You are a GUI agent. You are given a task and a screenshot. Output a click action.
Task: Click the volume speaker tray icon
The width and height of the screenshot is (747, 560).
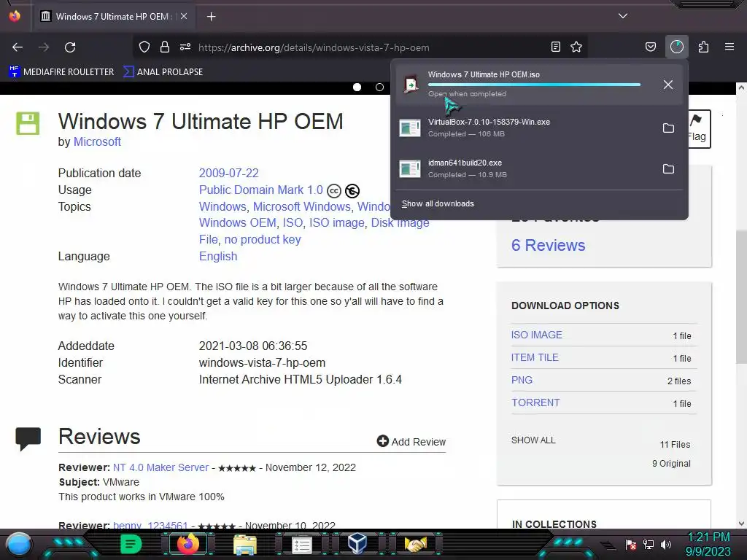665,544
